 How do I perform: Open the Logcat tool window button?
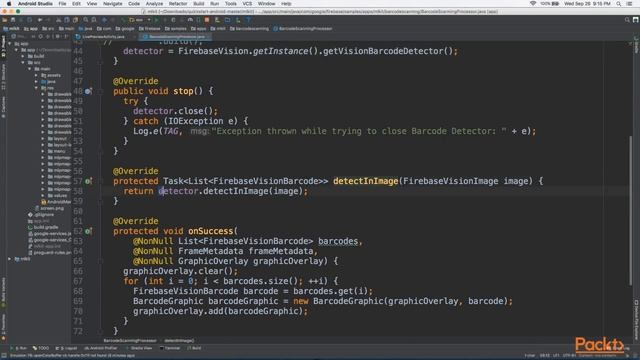coord(66,348)
